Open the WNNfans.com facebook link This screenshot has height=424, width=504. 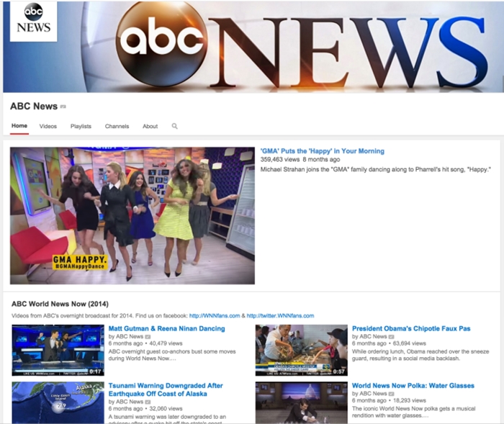[215, 316]
